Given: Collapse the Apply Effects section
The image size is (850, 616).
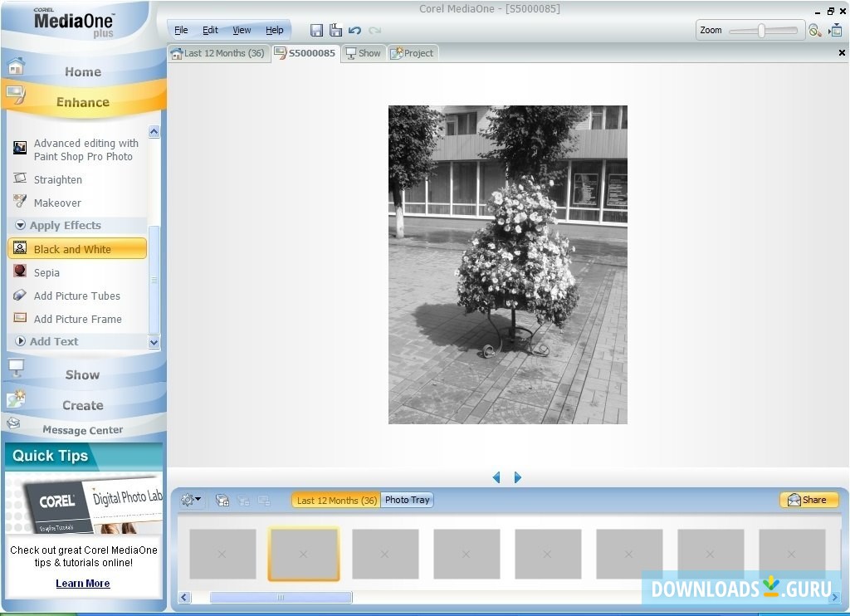Looking at the screenshot, I should (x=21, y=226).
